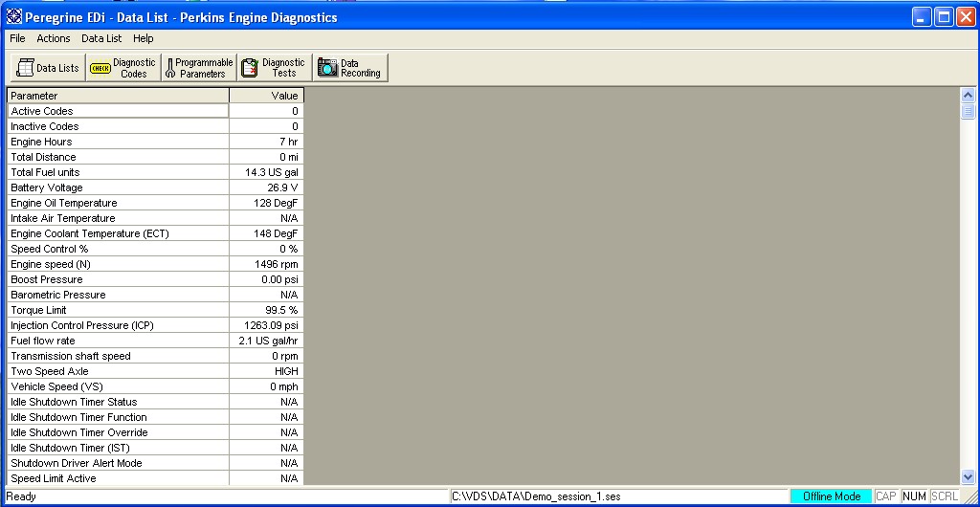Select the Fuel flow rate parameter

[x=118, y=341]
